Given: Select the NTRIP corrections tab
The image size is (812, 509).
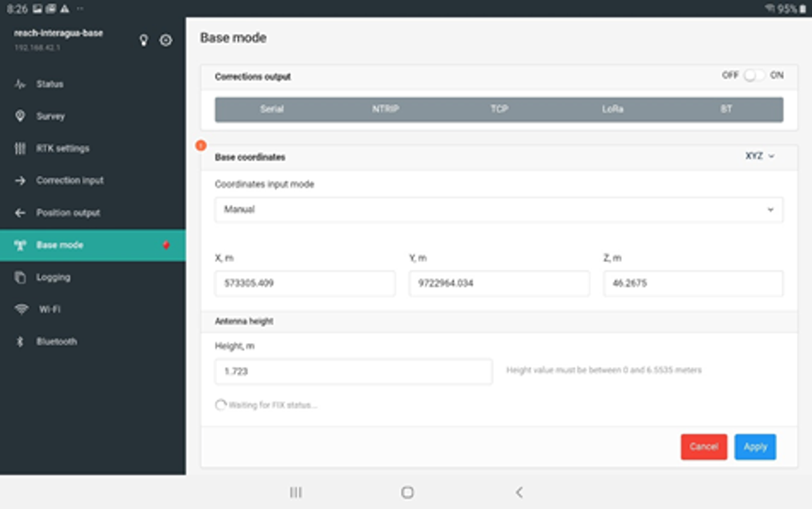Looking at the screenshot, I should click(386, 109).
